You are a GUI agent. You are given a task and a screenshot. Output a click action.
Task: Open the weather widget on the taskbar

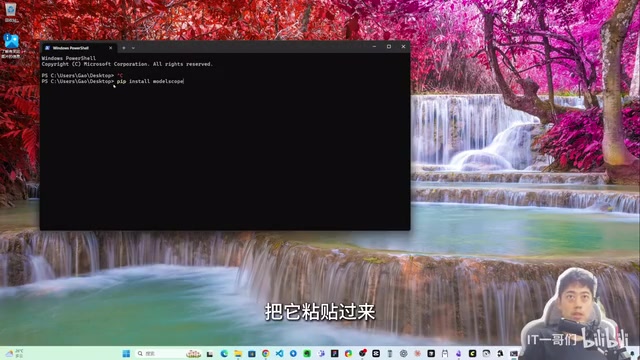[x=14, y=353]
